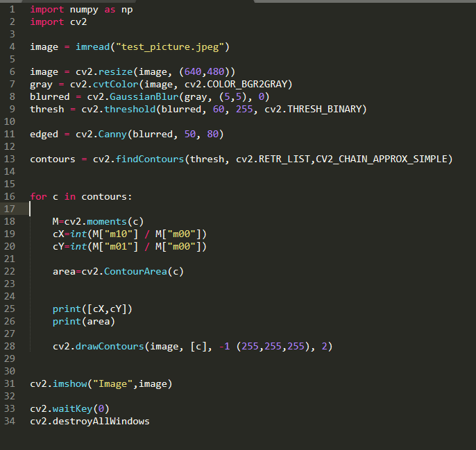
Task: Click the "RETR_LIST" constant on line 13
Action: tap(284, 159)
